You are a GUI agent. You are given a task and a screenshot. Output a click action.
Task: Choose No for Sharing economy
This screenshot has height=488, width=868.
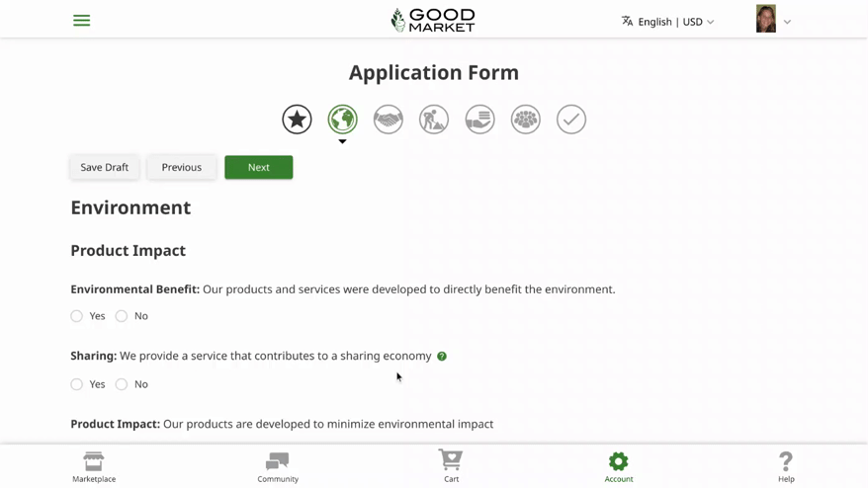click(122, 384)
